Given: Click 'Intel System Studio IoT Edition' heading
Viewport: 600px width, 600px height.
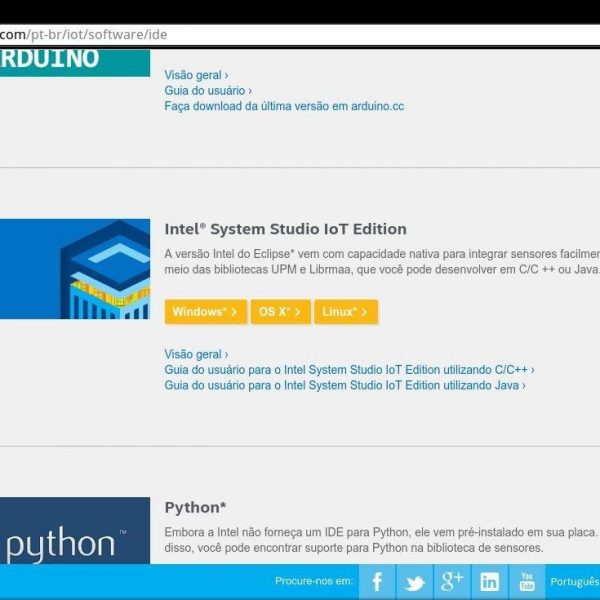Looking at the screenshot, I should pos(285,229).
